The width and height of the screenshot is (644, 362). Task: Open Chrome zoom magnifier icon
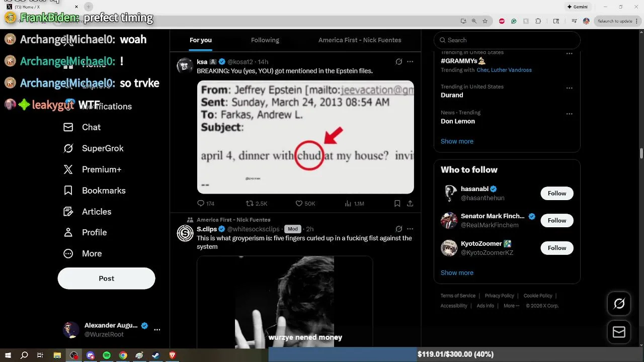474,21
